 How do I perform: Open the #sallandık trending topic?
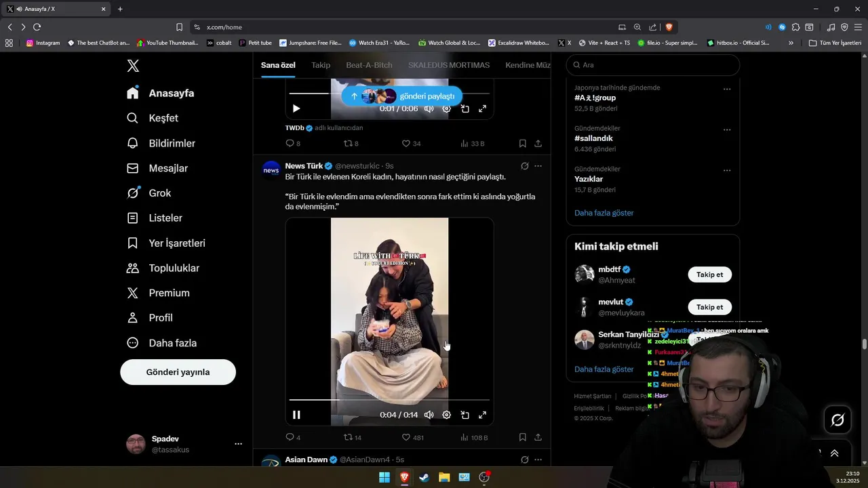pos(593,138)
